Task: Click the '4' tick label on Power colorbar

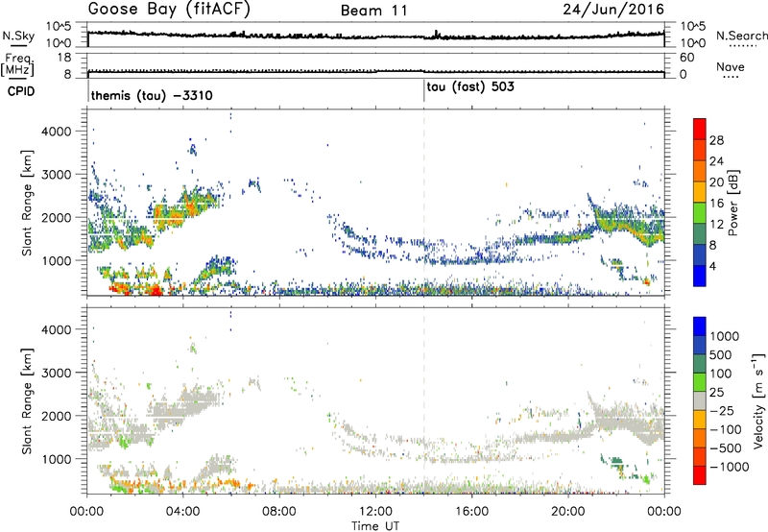Action: (712, 266)
